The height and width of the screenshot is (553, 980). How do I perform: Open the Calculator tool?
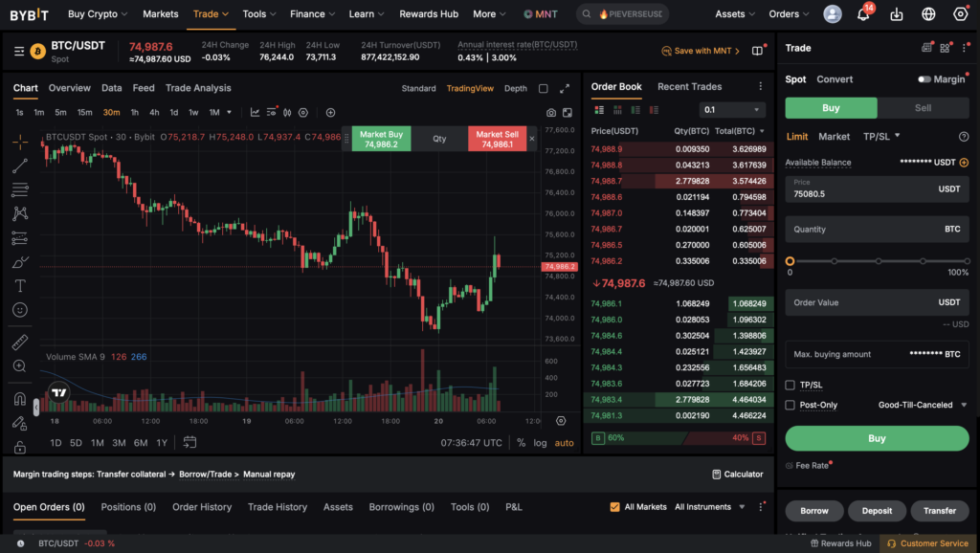(738, 474)
